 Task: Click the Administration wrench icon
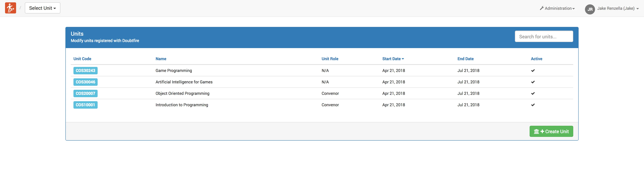point(542,8)
